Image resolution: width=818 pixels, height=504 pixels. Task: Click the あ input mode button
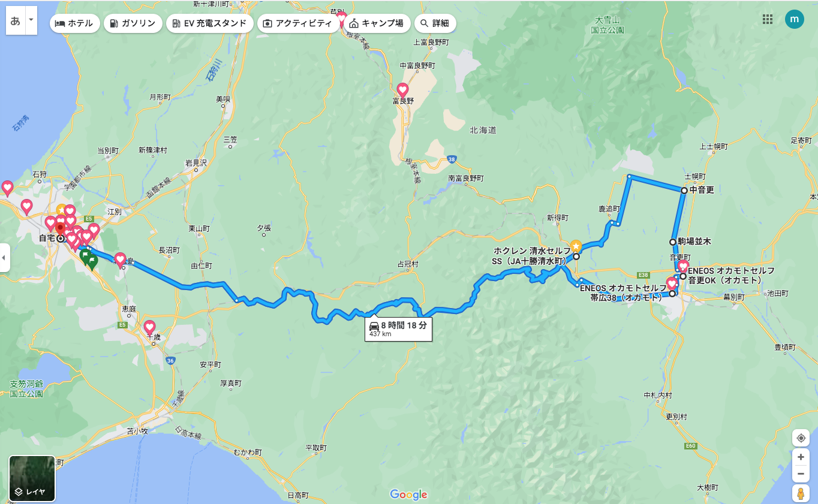coord(16,20)
